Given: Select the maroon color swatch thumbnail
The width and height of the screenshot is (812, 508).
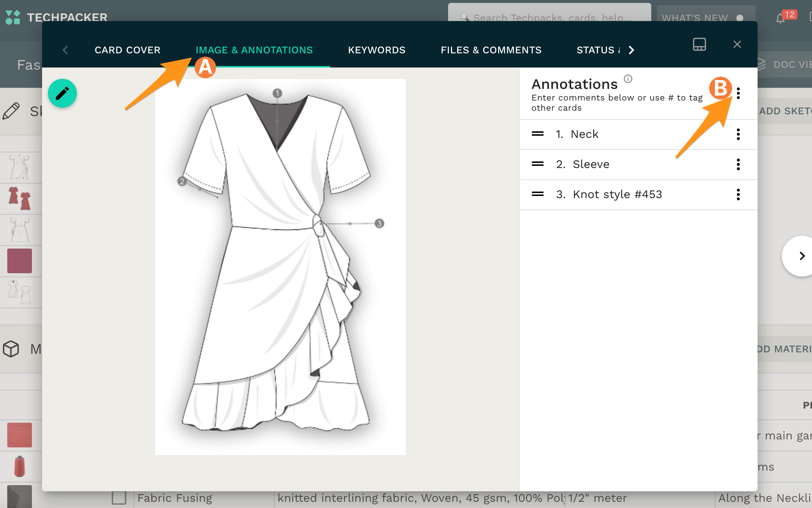Looking at the screenshot, I should (20, 261).
